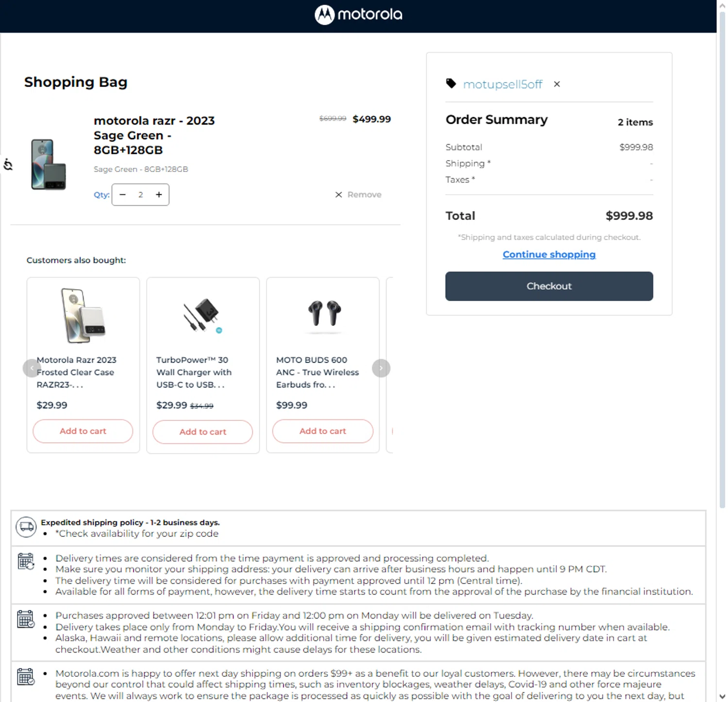
Task: Add TurboPower 30 Wall Charger to cart
Action: (203, 432)
